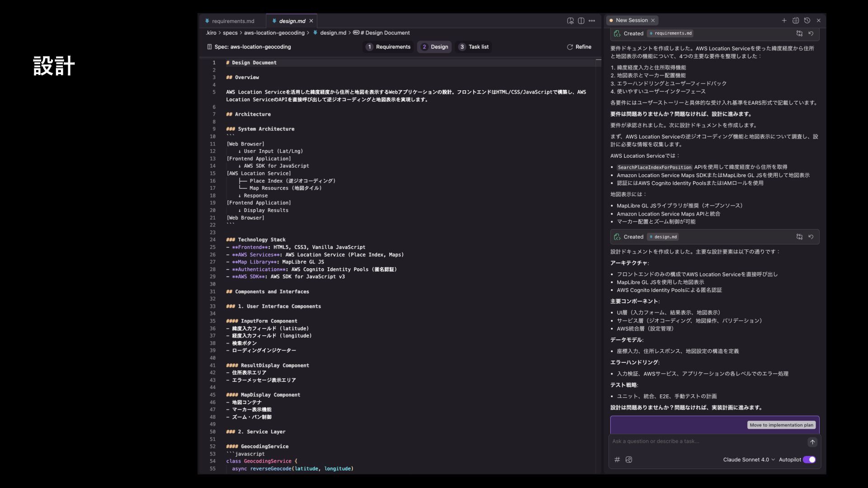Open the editor's more actions ellipsis menu

tap(592, 21)
